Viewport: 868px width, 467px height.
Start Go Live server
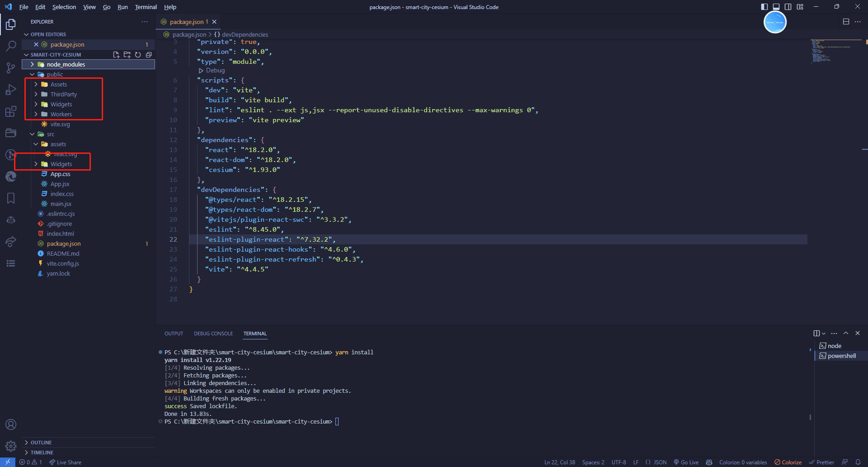pos(686,462)
